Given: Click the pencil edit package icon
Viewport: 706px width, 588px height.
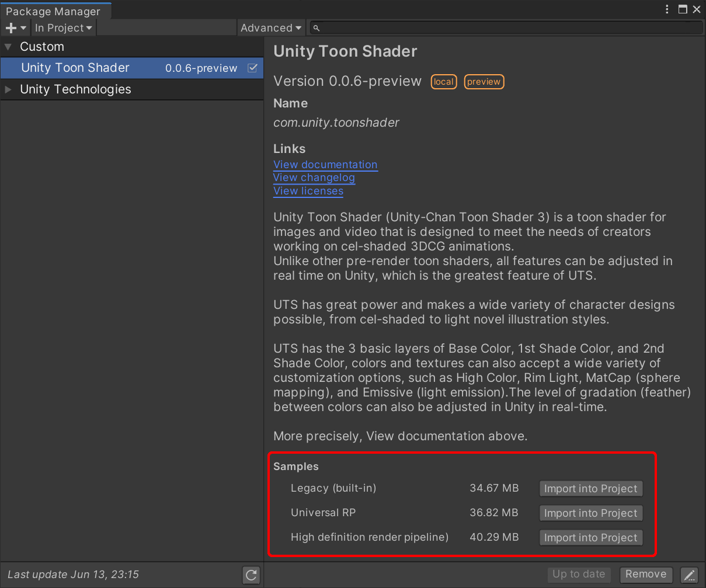Looking at the screenshot, I should click(689, 575).
